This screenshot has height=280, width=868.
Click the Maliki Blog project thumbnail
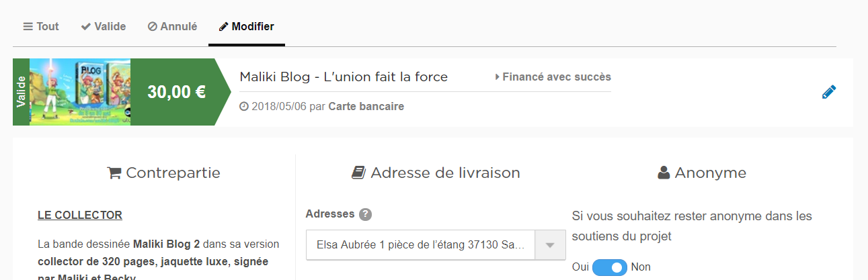[80, 92]
